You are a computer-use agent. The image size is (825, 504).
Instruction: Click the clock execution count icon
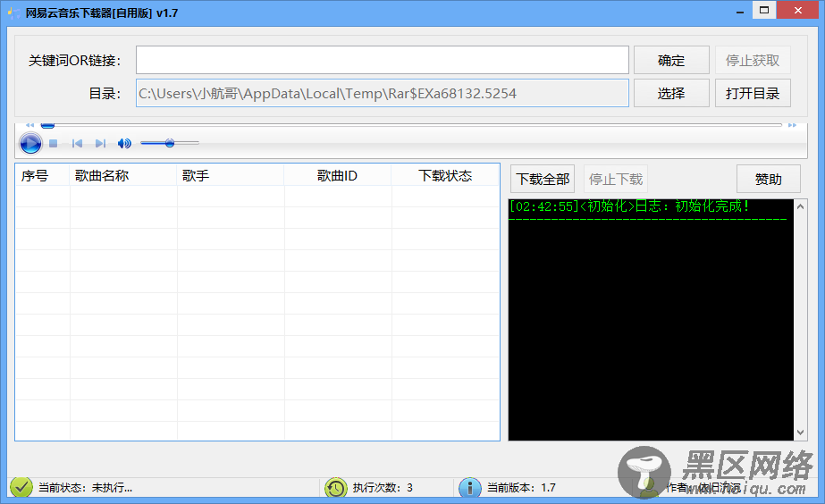[x=336, y=488]
